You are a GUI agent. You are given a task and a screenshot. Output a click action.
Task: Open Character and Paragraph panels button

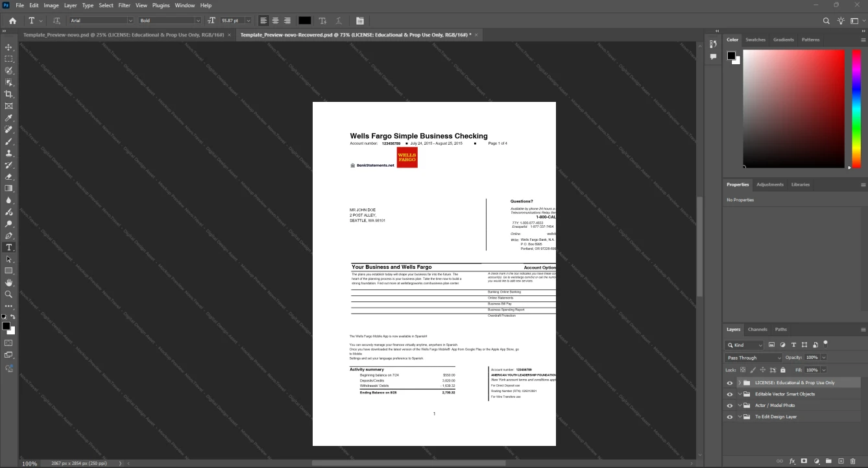tap(360, 21)
